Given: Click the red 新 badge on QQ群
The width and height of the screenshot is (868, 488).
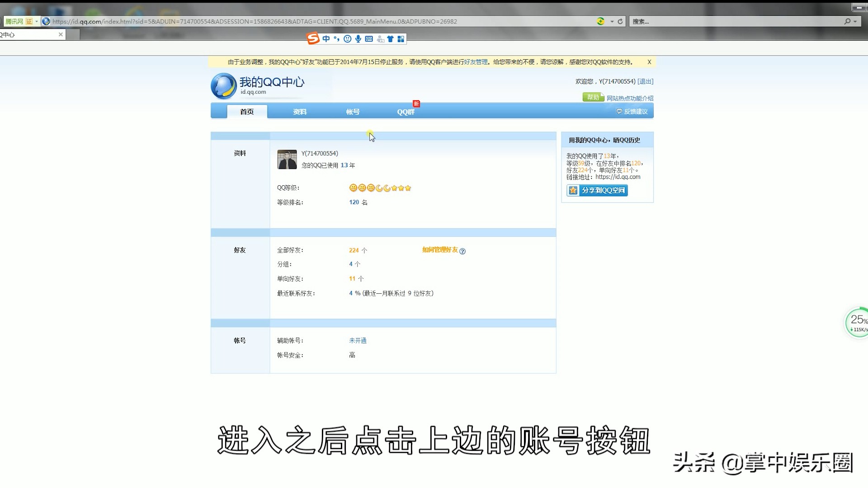Looking at the screenshot, I should click(x=416, y=104).
